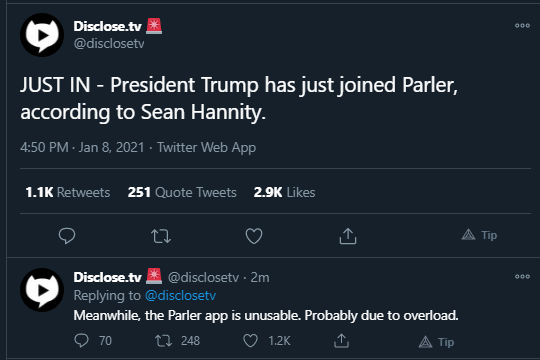
Task: View the 2.9K Likes list
Action: [284, 192]
